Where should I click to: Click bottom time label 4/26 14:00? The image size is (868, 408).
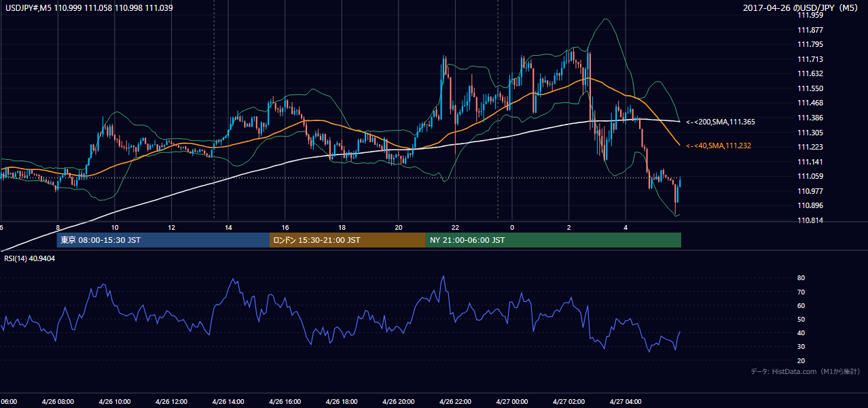click(x=228, y=401)
